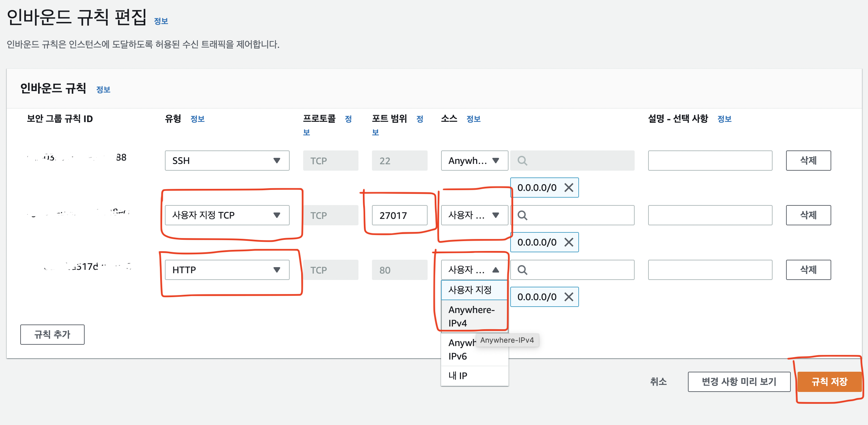
Task: Expand the Anywh... source dropdown on SSH row
Action: 474,161
